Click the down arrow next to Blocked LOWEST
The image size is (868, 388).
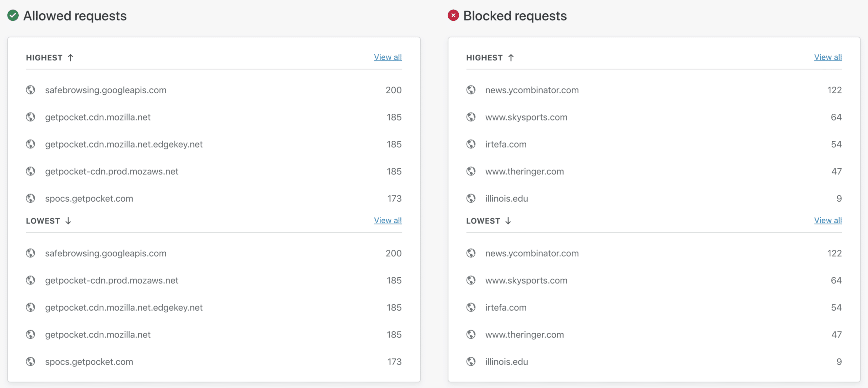coord(508,221)
